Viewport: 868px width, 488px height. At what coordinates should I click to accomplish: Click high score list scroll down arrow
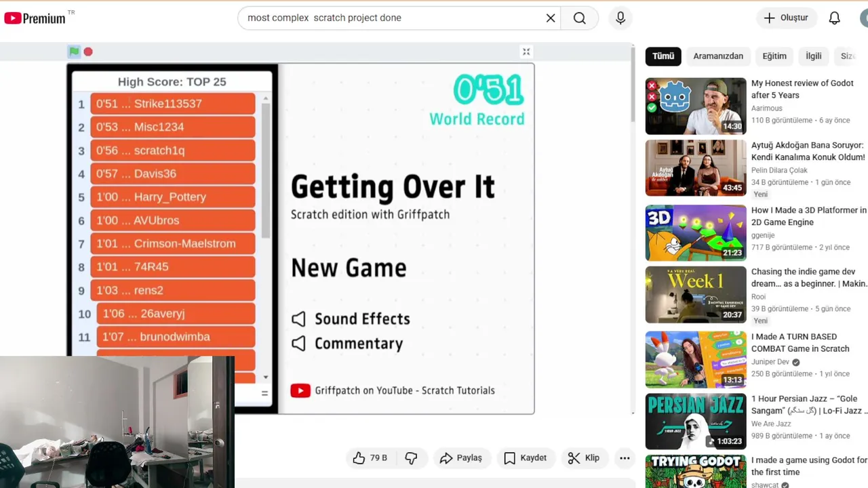tap(265, 377)
